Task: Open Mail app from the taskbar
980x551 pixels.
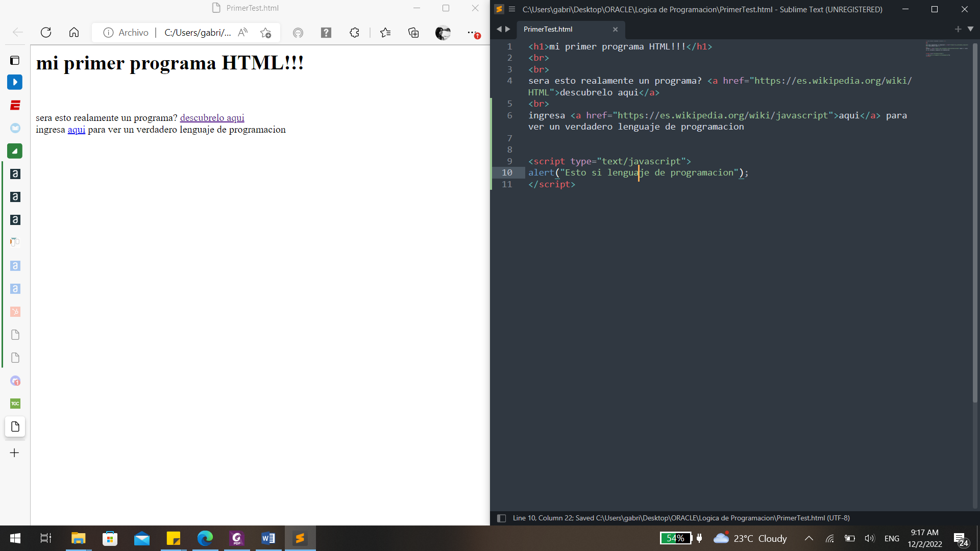Action: click(x=142, y=538)
